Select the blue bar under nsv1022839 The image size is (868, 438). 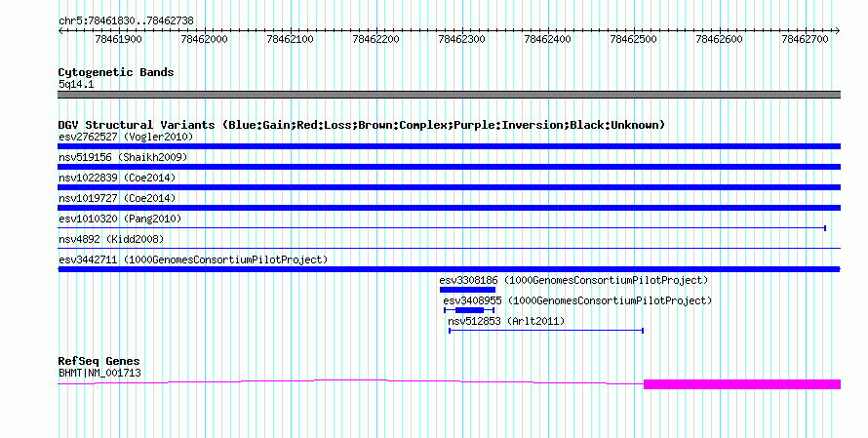(x=449, y=187)
